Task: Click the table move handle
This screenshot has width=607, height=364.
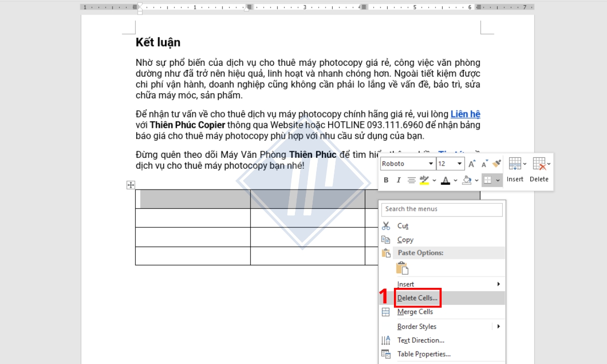Action: point(131,185)
